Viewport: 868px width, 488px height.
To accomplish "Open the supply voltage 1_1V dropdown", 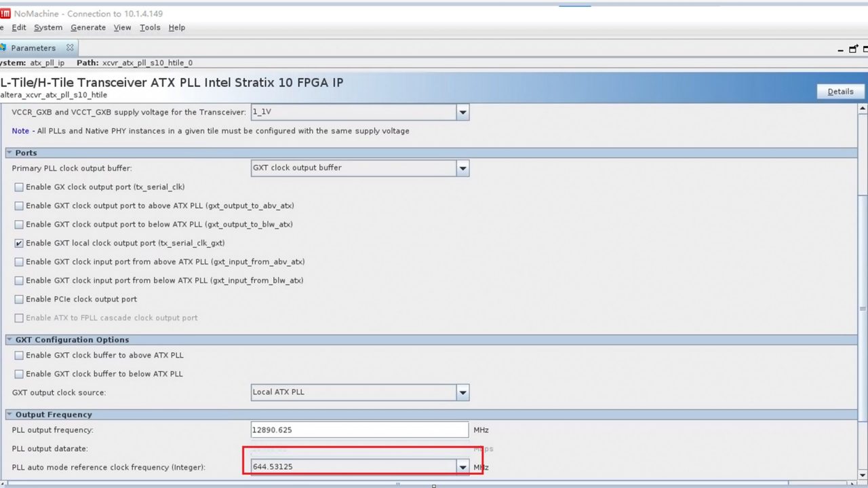I will [462, 113].
